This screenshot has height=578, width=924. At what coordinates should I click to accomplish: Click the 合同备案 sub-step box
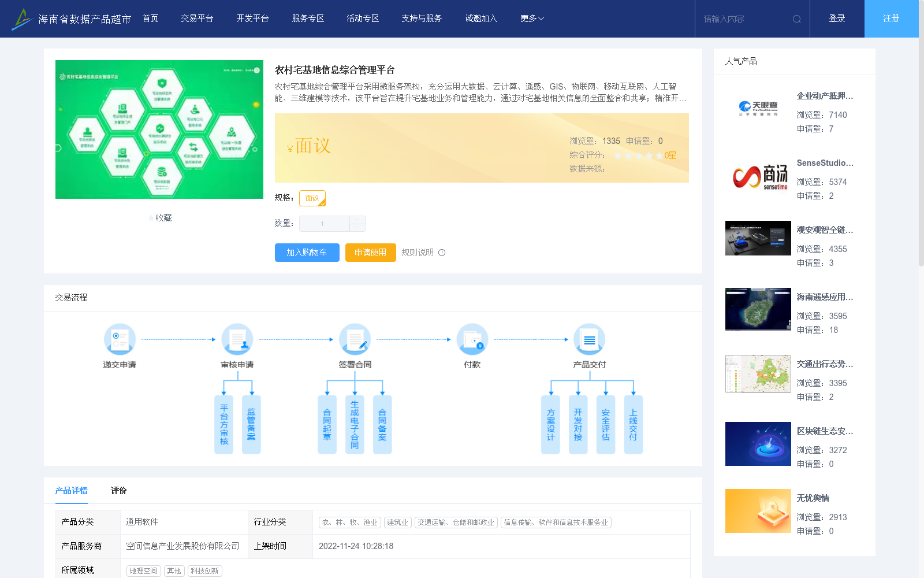[382, 425]
